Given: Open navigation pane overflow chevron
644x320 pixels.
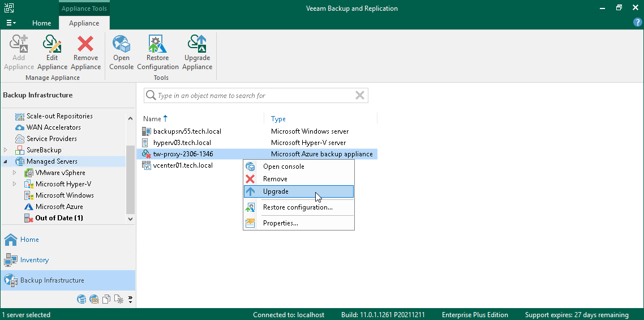Looking at the screenshot, I should tap(130, 299).
